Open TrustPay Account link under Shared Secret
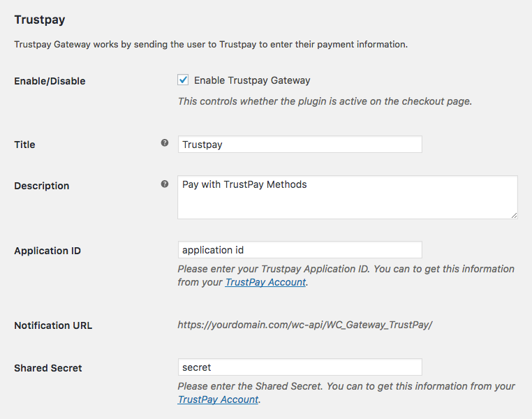Image resolution: width=532 pixels, height=419 pixels. (x=218, y=399)
